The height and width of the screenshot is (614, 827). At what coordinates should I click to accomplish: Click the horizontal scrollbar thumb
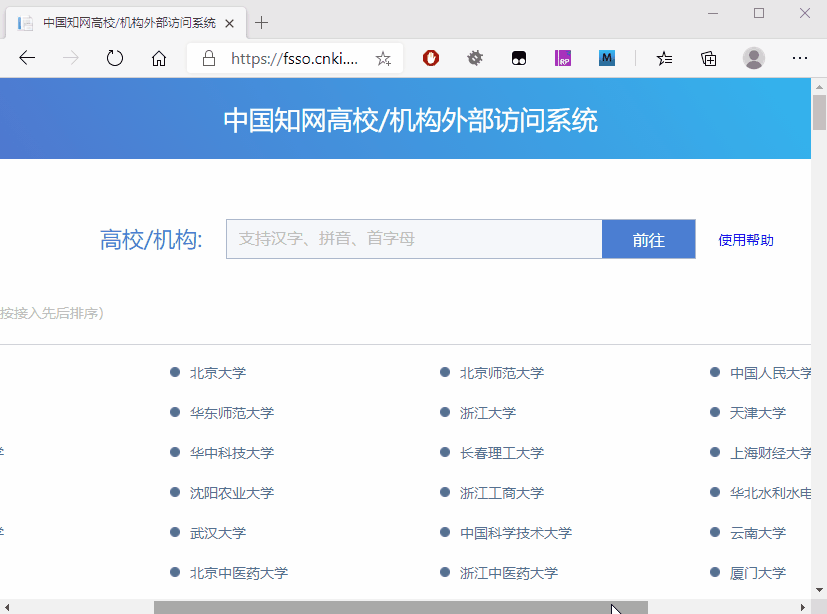[x=401, y=607]
